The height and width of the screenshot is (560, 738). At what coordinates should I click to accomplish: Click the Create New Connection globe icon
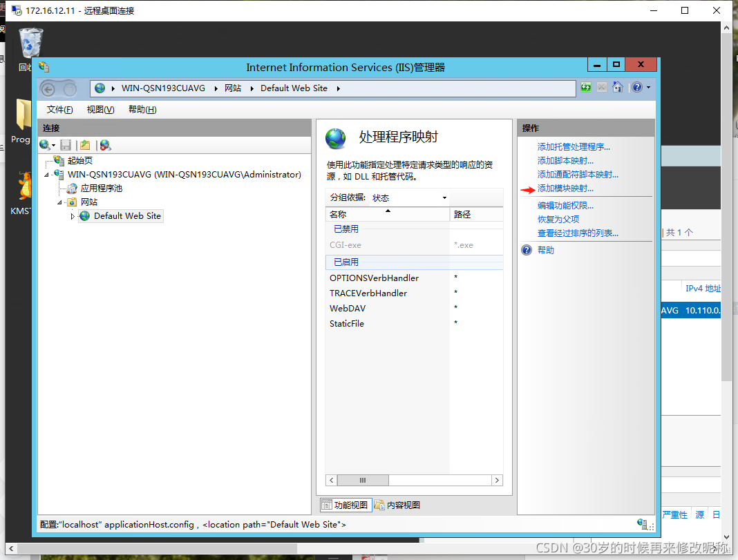coord(45,145)
